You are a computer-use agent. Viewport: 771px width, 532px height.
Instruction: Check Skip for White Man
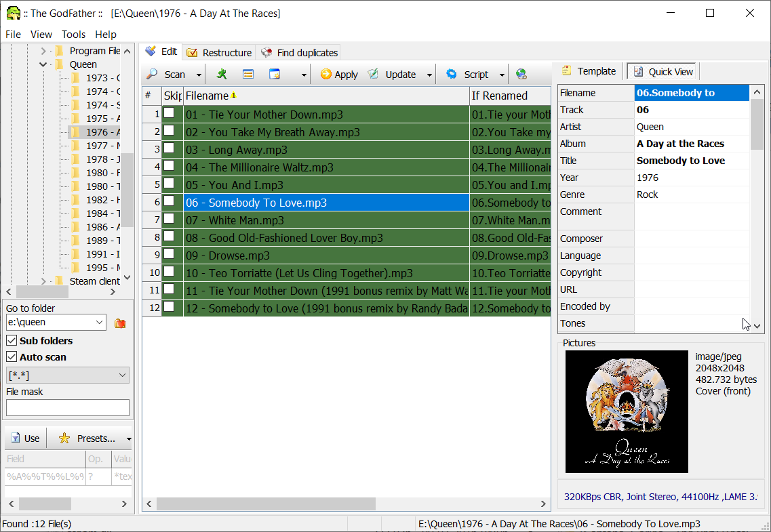(x=169, y=219)
